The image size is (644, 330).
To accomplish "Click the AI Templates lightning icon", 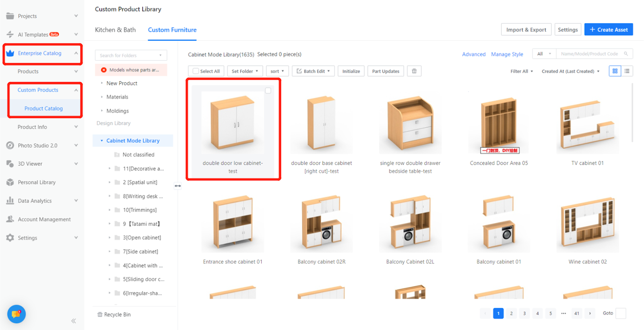I will point(10,35).
